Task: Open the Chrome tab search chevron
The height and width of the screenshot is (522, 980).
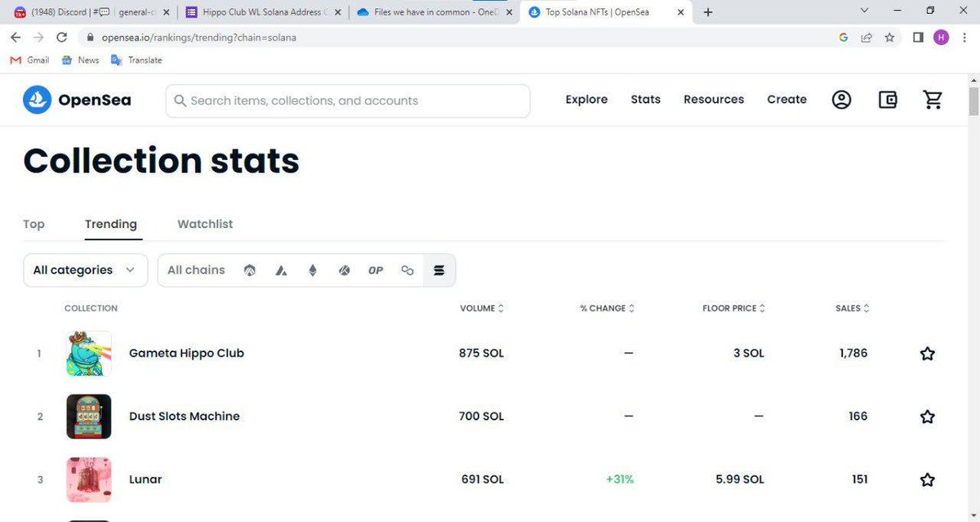Action: [x=866, y=11]
